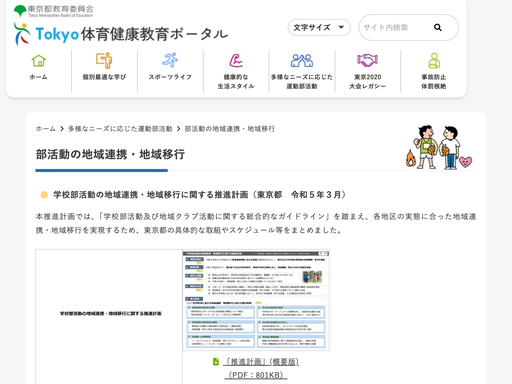This screenshot has width=512, height=384.
Task: Click the search magnifier icon
Action: pyautogui.click(x=438, y=28)
